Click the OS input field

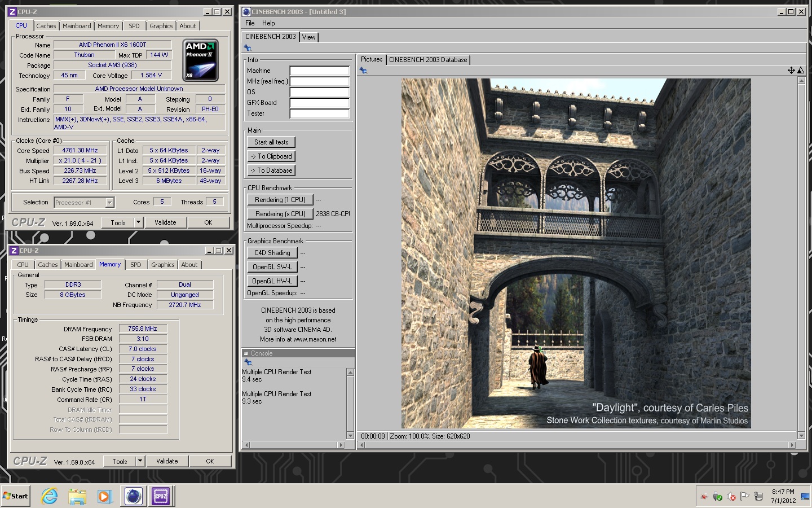320,92
